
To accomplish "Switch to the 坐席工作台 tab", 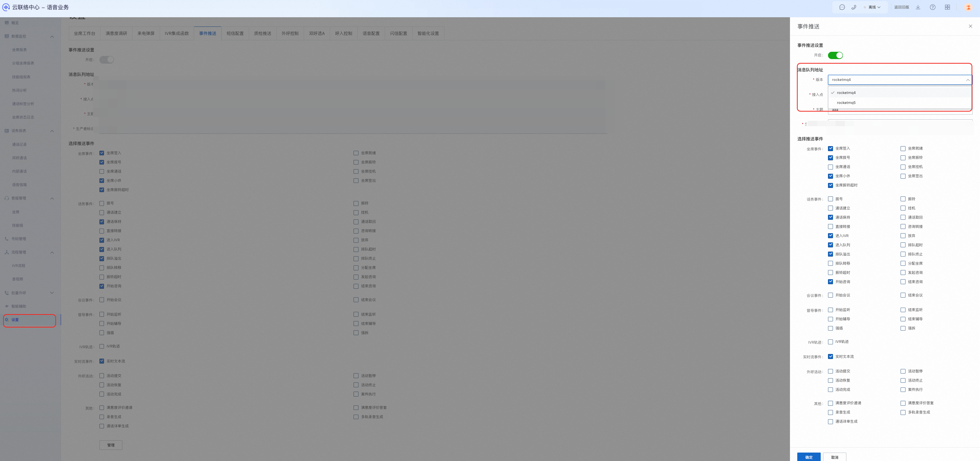I will (x=84, y=33).
